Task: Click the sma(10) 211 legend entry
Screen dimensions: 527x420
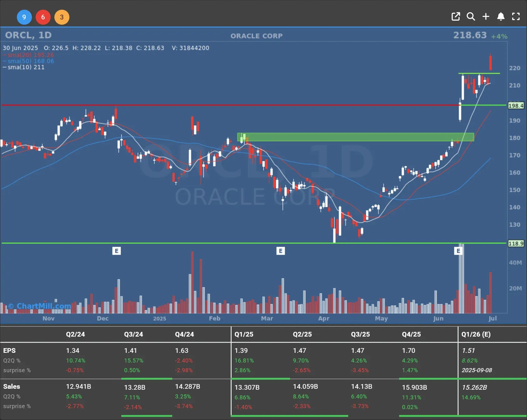Action: 24,67
